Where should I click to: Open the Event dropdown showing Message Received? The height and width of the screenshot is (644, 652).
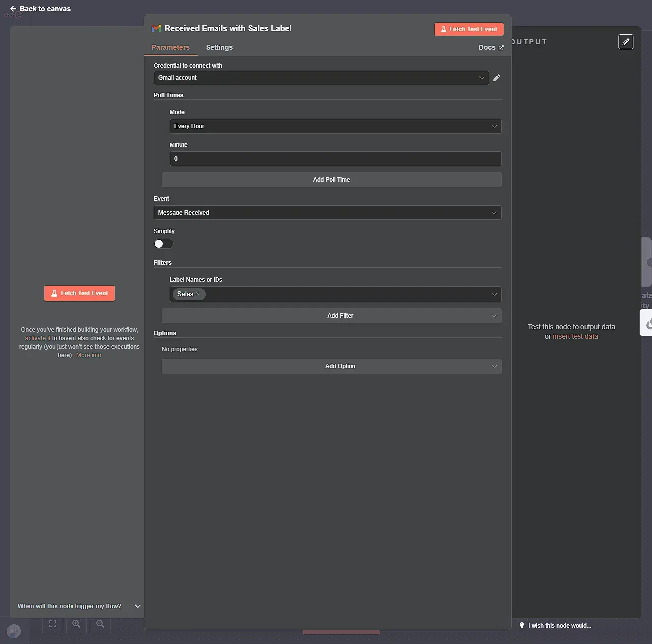pyautogui.click(x=327, y=213)
